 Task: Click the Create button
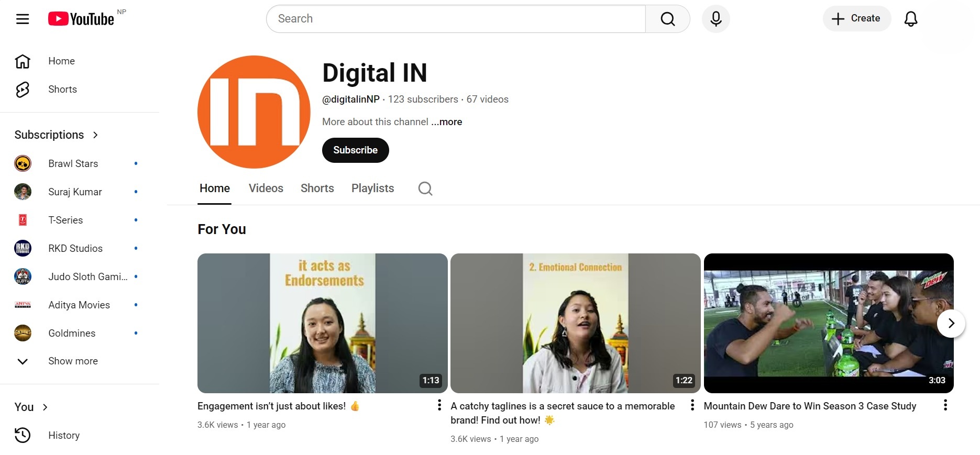click(856, 19)
